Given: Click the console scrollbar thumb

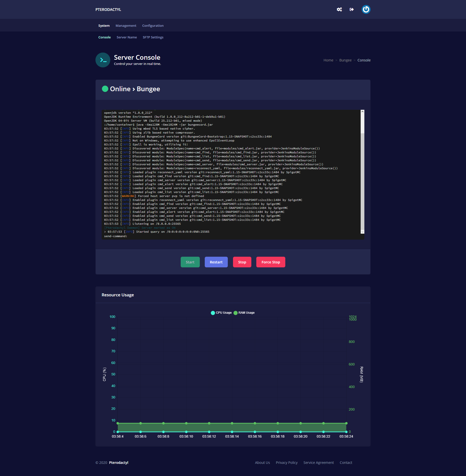Looking at the screenshot, I should [x=362, y=123].
